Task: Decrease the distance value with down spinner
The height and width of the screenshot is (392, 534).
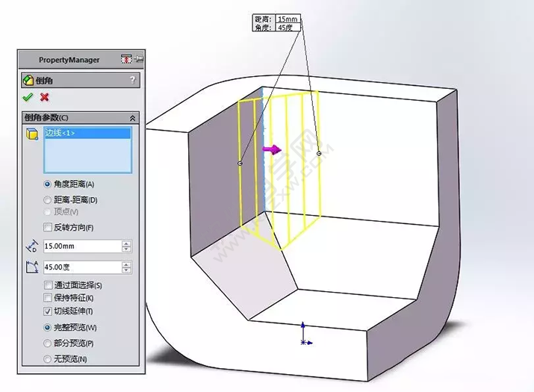Action: tap(126, 249)
